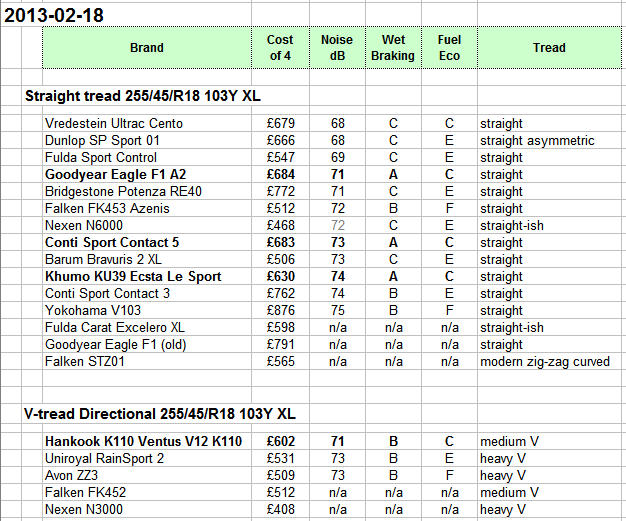Click the £509 cost cell
626x521 pixels.
[281, 475]
